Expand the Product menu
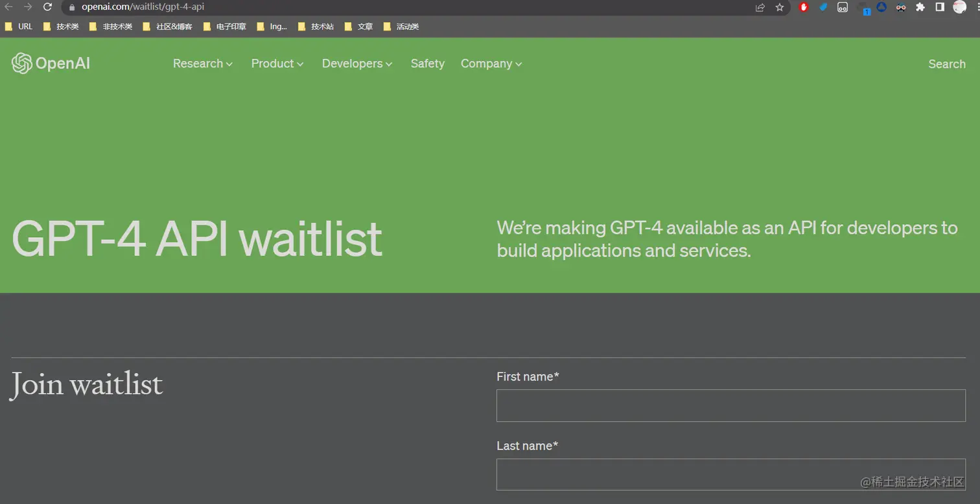 277,63
